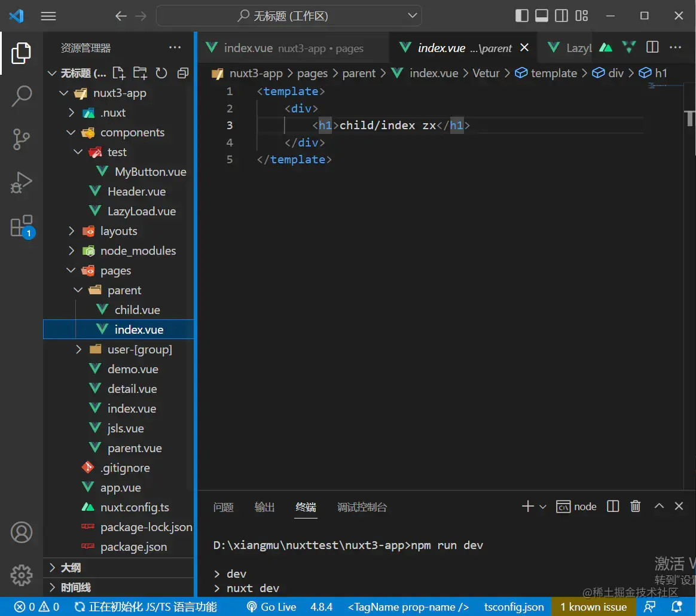Open the Explorer view in activity bar
This screenshot has width=696, height=616.
(21, 53)
